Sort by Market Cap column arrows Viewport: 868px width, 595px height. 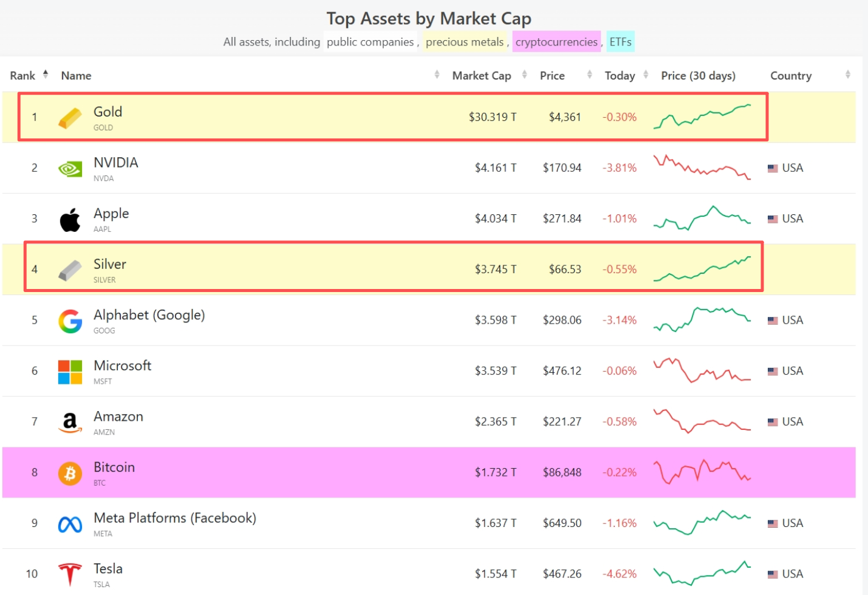coord(524,75)
